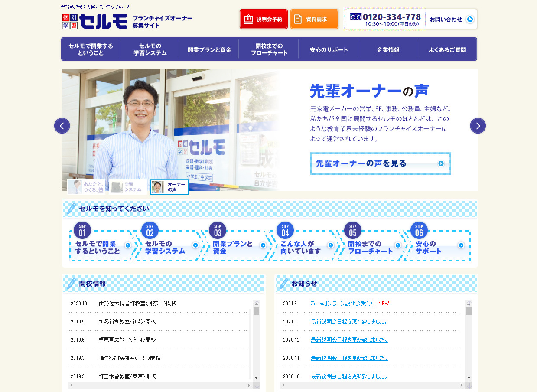Viewport: 537px width, 392px height.
Task: Go to the previous slide in the carousel
Action: point(62,126)
